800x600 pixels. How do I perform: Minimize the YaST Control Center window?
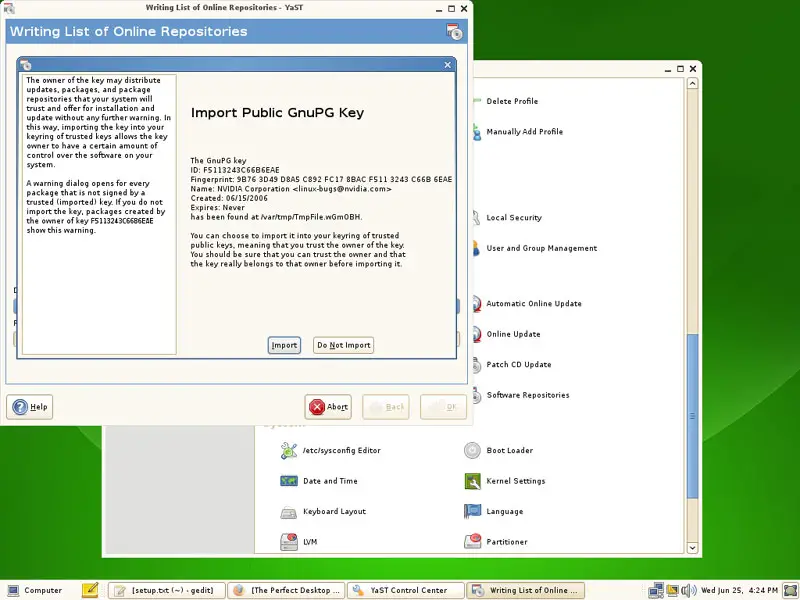coord(667,69)
